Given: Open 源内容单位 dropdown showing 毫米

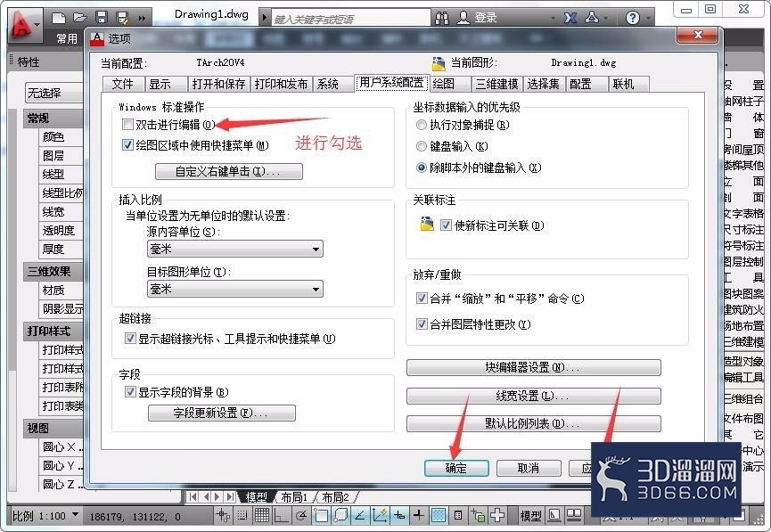Looking at the screenshot, I should (235, 249).
